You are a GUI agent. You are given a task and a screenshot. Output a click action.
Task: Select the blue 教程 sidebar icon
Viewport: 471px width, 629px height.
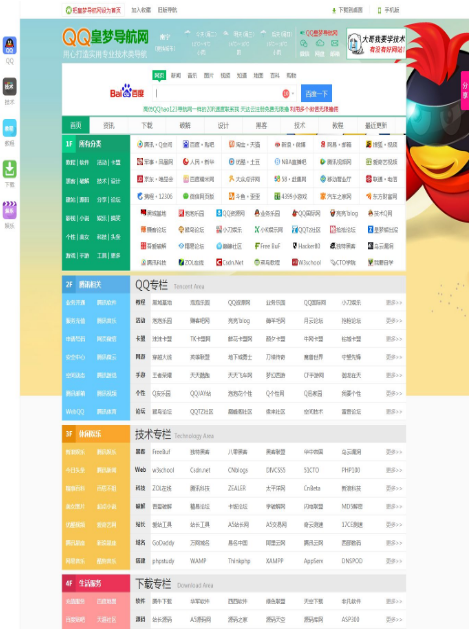(10, 128)
